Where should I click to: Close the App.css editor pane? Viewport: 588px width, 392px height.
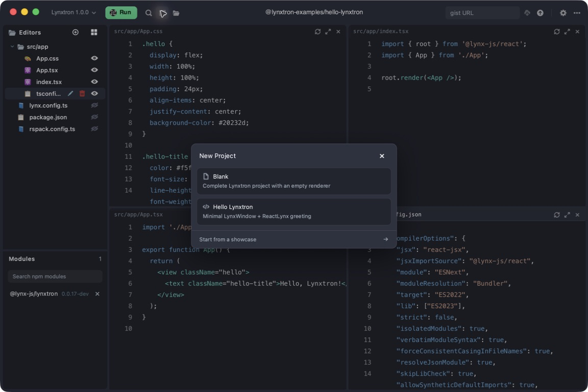[338, 32]
